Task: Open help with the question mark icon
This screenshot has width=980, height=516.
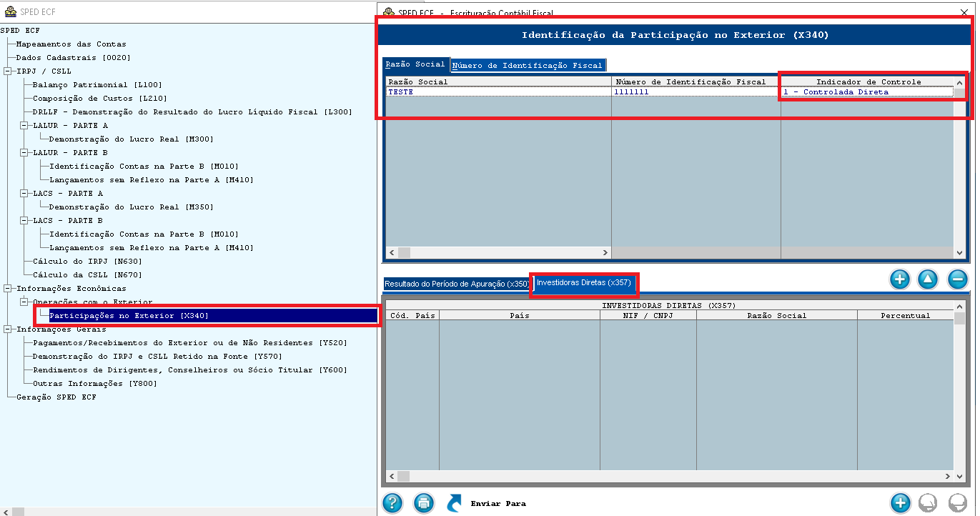Action: click(392, 503)
